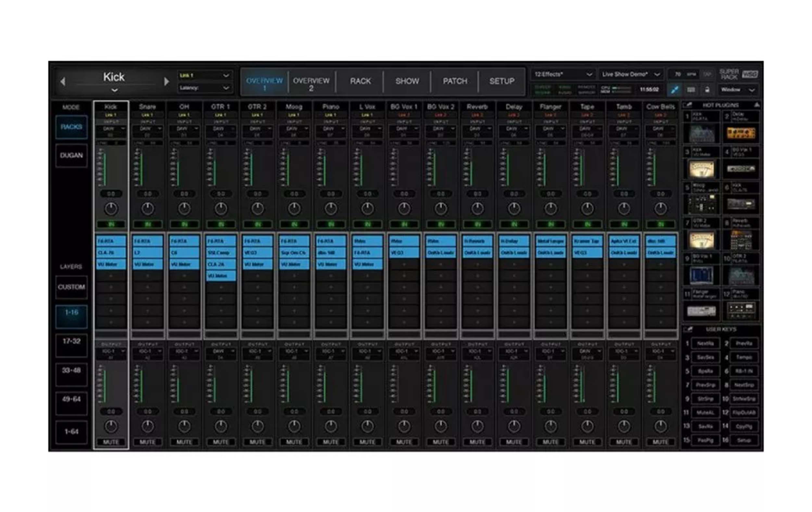Open SSL Comp plugin in GTR 1 rack

221,253
